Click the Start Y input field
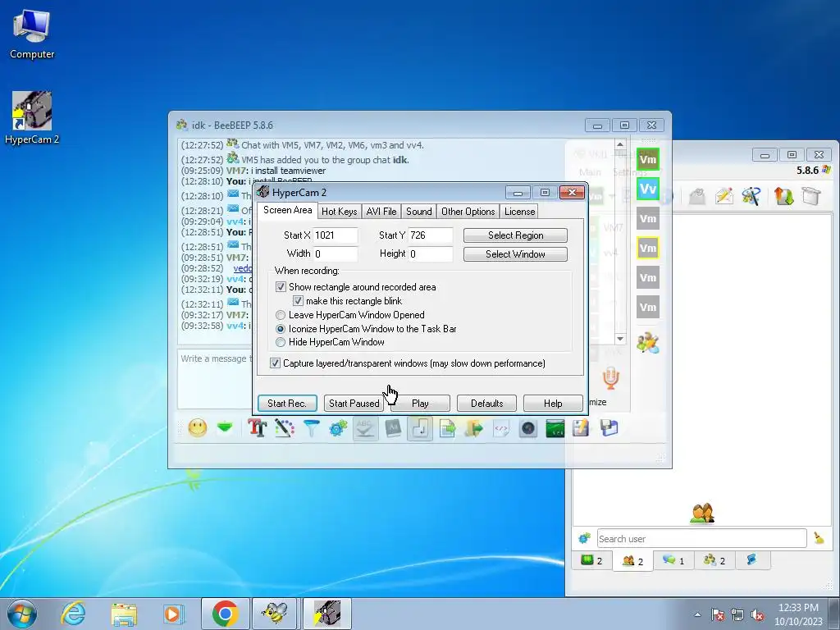 [431, 235]
